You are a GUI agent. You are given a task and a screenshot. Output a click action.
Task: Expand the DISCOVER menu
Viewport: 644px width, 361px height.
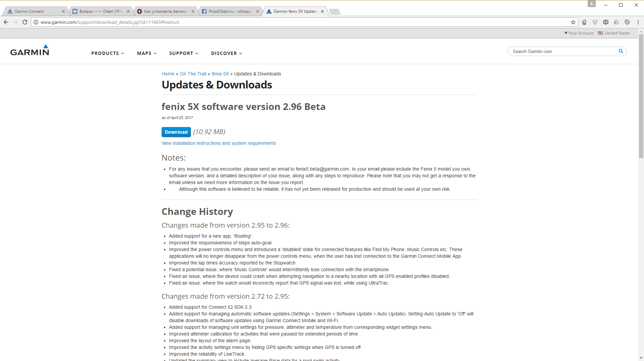click(x=227, y=53)
